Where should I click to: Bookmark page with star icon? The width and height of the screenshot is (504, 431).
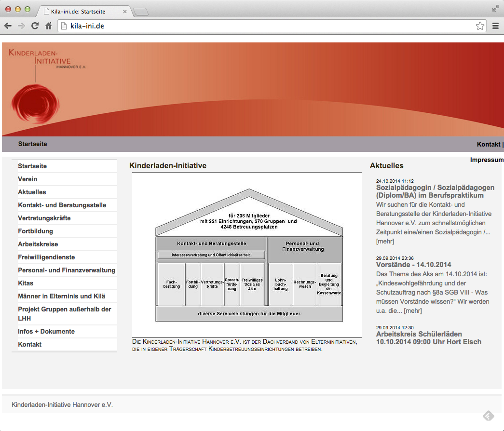[480, 26]
